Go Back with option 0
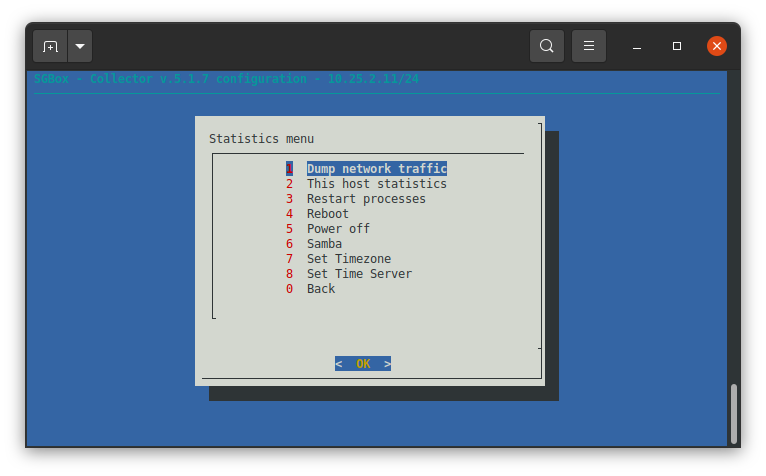 [311, 289]
